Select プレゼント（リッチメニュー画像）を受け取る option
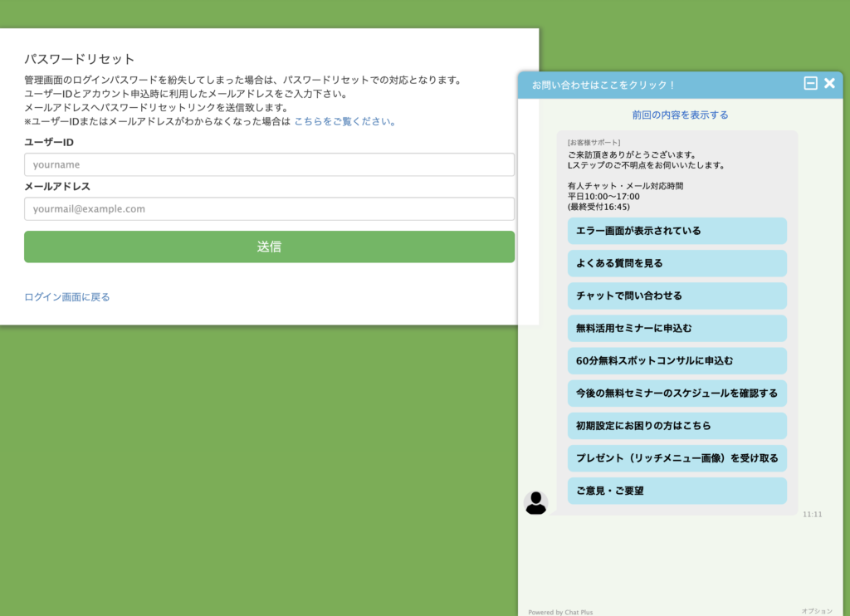The height and width of the screenshot is (616, 850). click(x=677, y=458)
